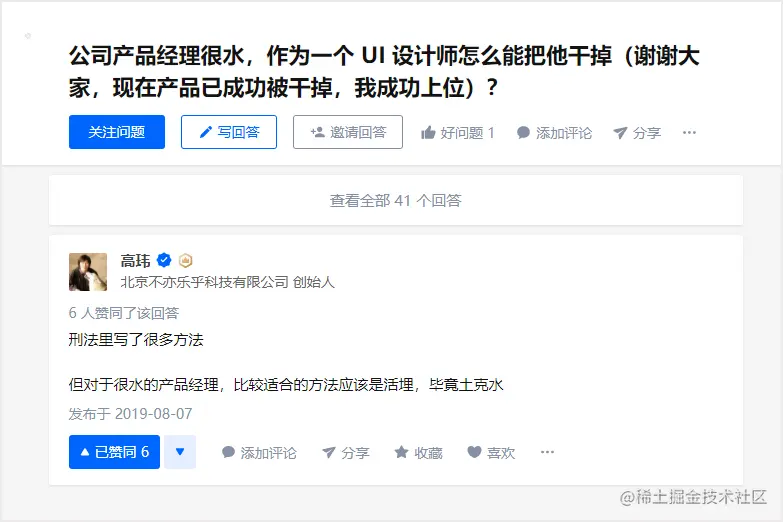Click the blue verified badge next to 高玮
The width and height of the screenshot is (783, 522).
[164, 260]
